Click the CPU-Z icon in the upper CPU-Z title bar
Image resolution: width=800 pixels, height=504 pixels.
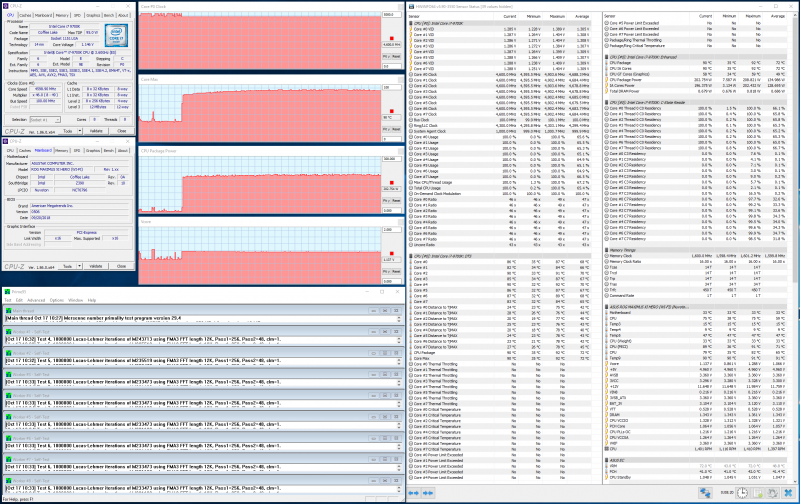tap(6, 6)
